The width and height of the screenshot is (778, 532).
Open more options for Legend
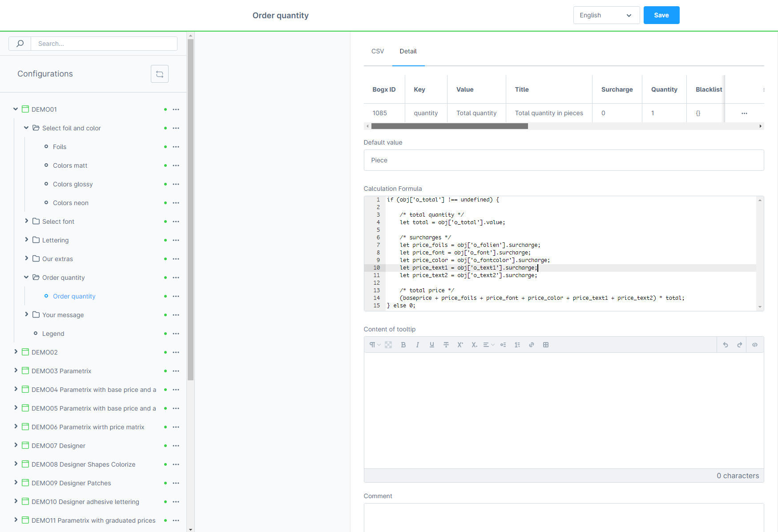[176, 334]
